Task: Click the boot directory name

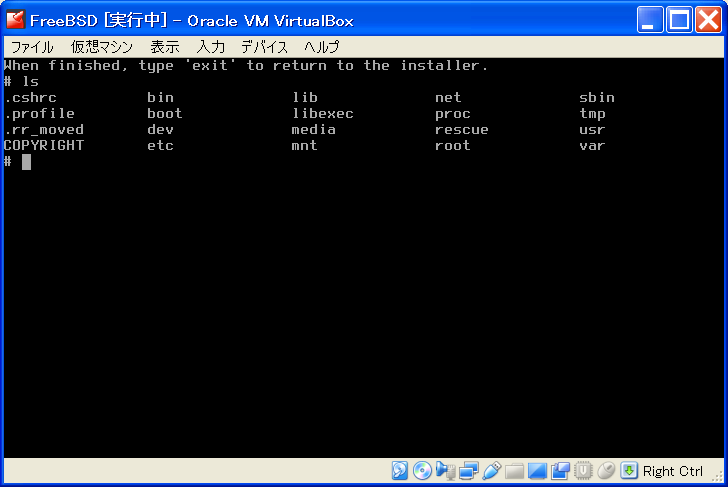Action: [x=165, y=113]
